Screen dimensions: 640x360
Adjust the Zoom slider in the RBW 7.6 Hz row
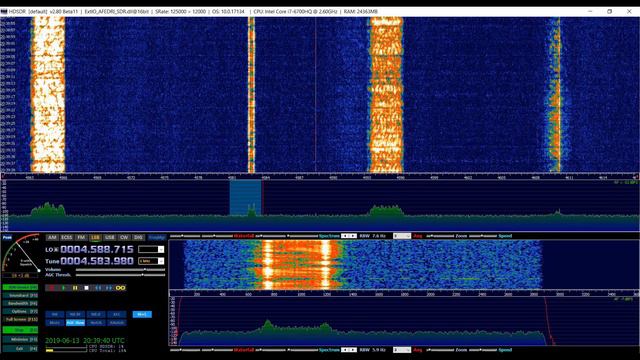coord(440,236)
